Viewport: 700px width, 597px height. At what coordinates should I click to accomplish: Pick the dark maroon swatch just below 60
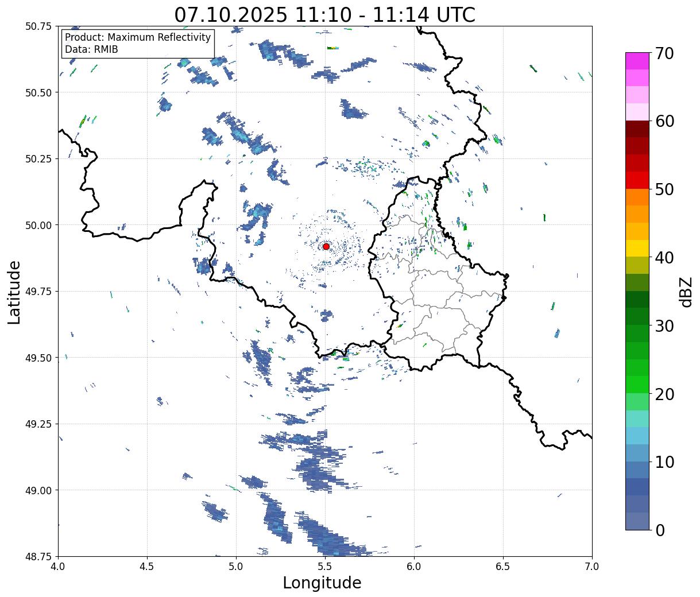click(637, 129)
